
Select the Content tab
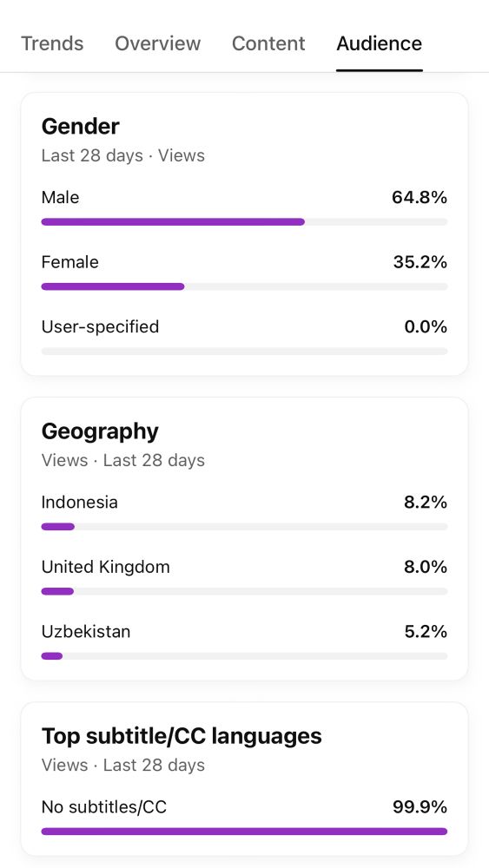(x=268, y=43)
